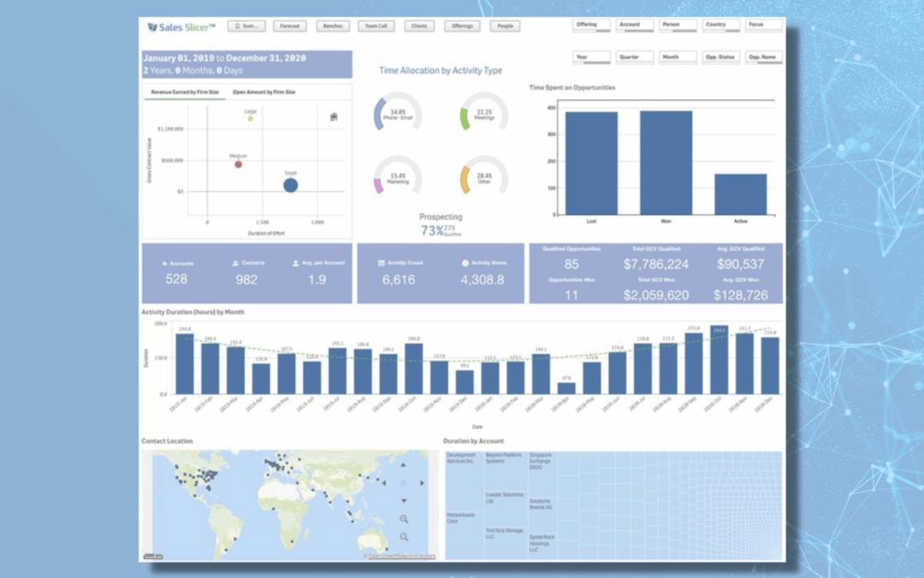Open the Year filter
Viewport: 924px width, 578px height.
592,58
